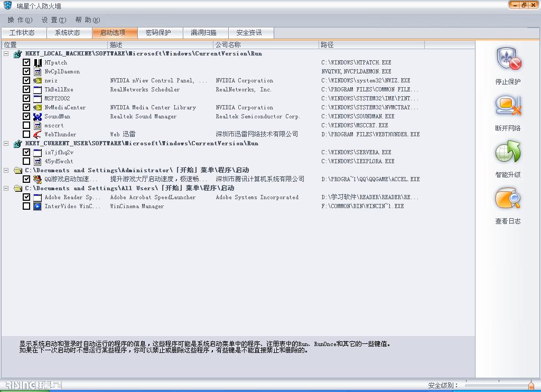Image resolution: width=541 pixels, height=392 pixels.
Task: Sort by the 位置 column header
Action: 54,45
